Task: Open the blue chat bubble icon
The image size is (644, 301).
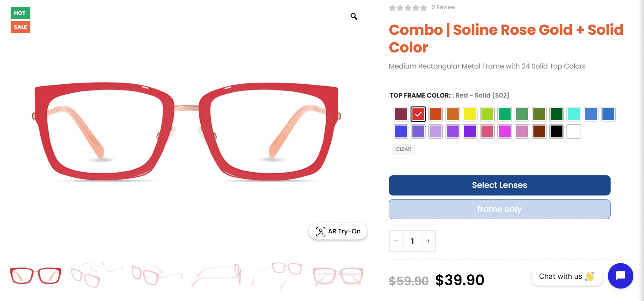Action: click(620, 276)
